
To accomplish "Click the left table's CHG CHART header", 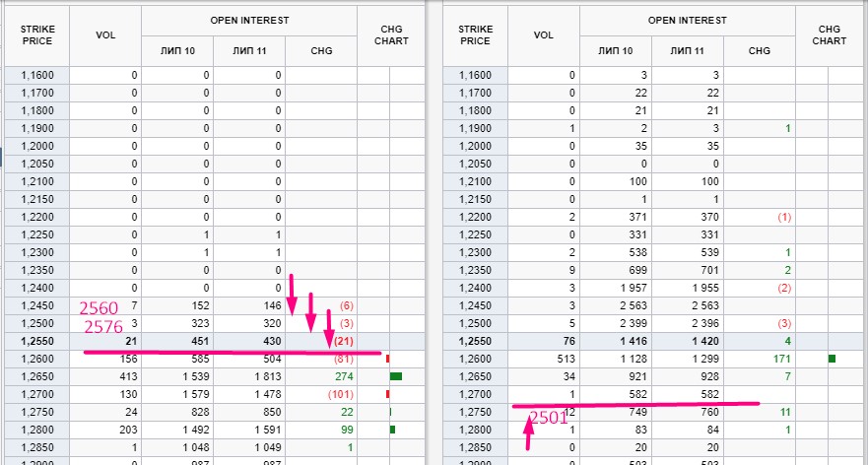I will 389,34.
